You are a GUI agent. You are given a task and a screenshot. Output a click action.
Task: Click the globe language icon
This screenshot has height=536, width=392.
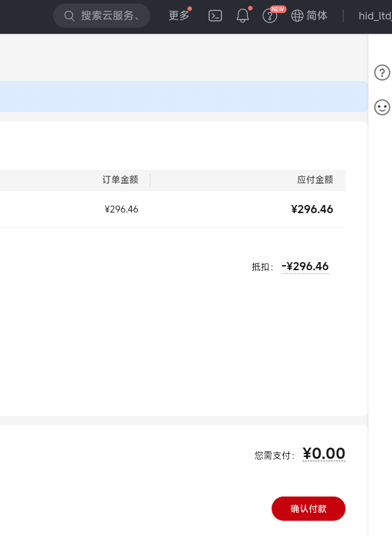297,16
